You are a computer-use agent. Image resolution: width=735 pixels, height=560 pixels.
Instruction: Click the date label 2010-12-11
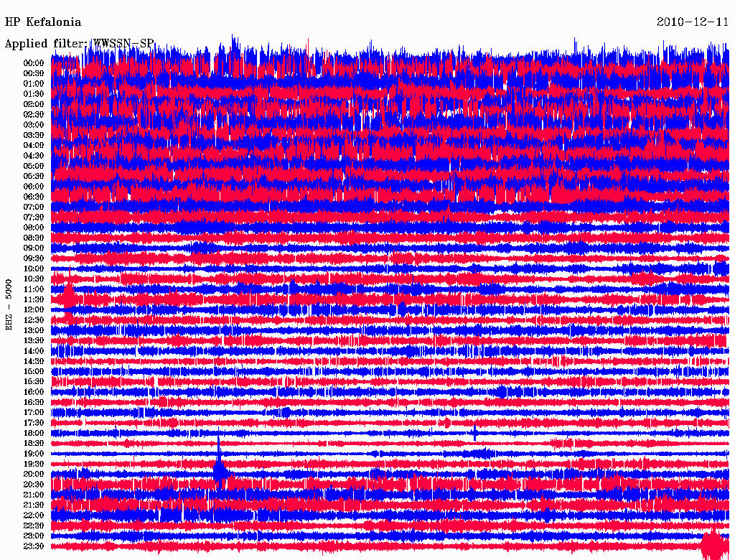pyautogui.click(x=693, y=22)
